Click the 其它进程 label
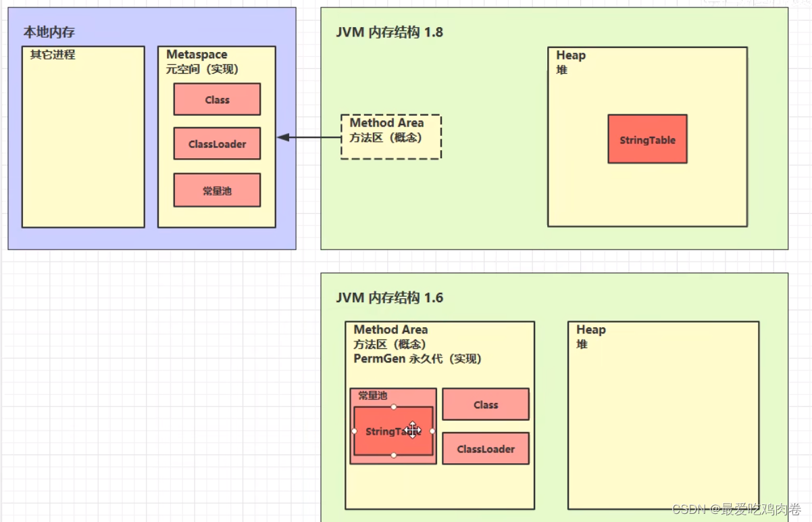 point(53,55)
